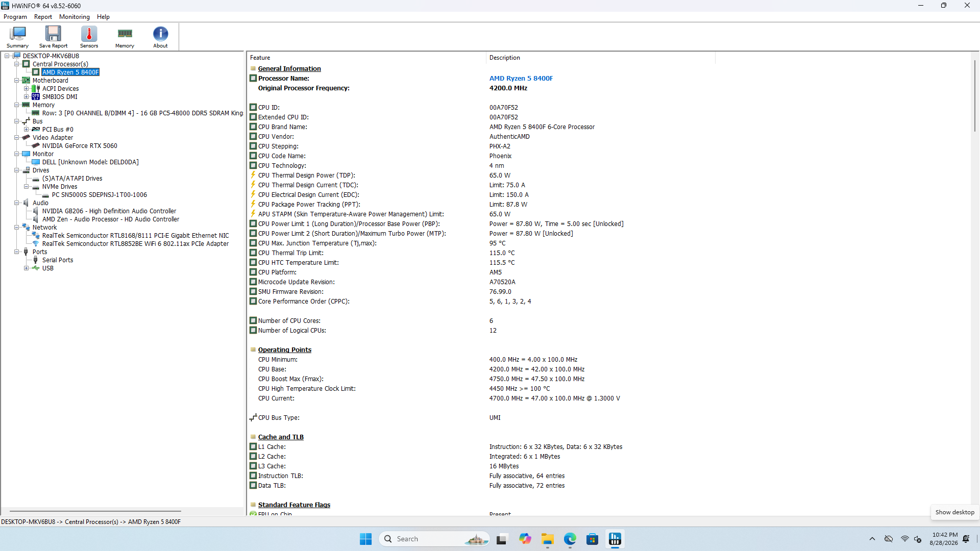The image size is (980, 551).
Task: Select the PC SN5000S SDEPNSJ-1T00-1006 drive
Action: click(100, 194)
